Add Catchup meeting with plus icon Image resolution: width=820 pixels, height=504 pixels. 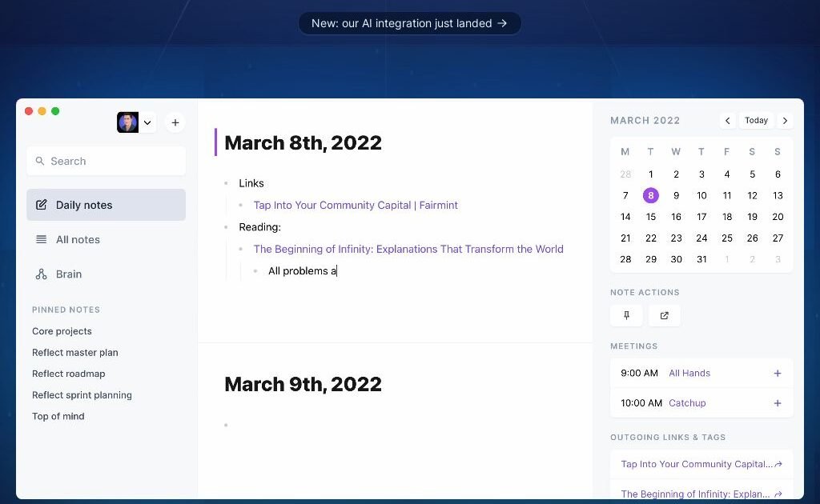777,403
